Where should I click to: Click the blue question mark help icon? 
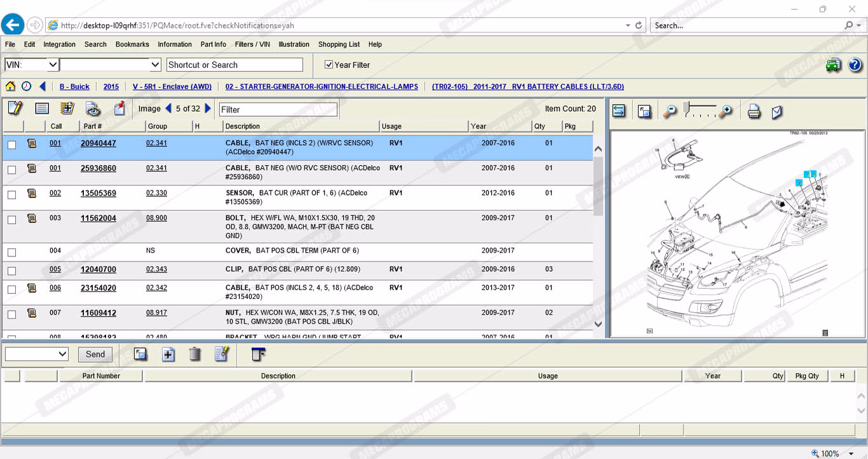pyautogui.click(x=855, y=65)
